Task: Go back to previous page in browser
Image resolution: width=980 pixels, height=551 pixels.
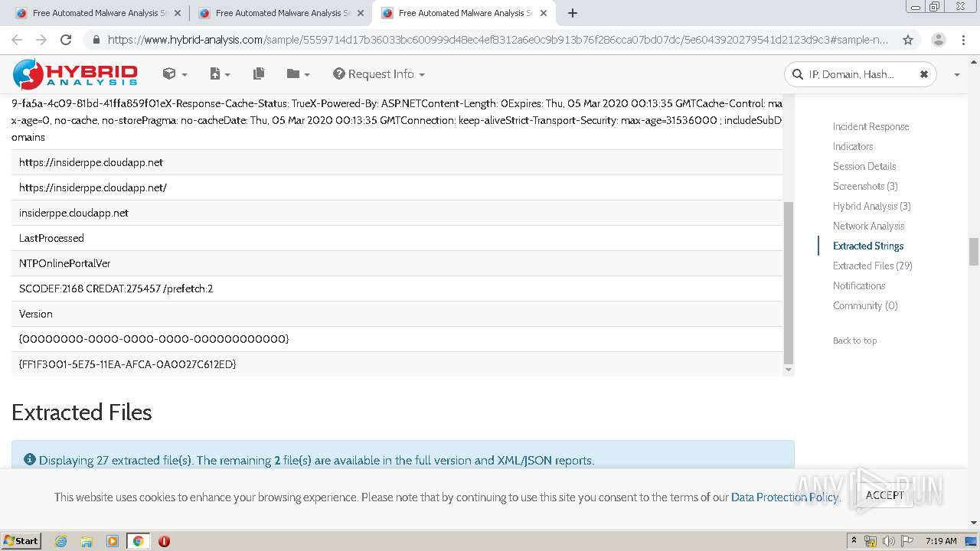Action: pos(17,40)
